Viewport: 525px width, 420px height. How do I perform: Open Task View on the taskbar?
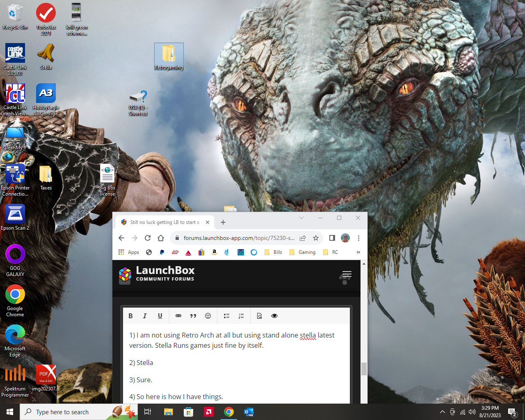click(x=148, y=412)
